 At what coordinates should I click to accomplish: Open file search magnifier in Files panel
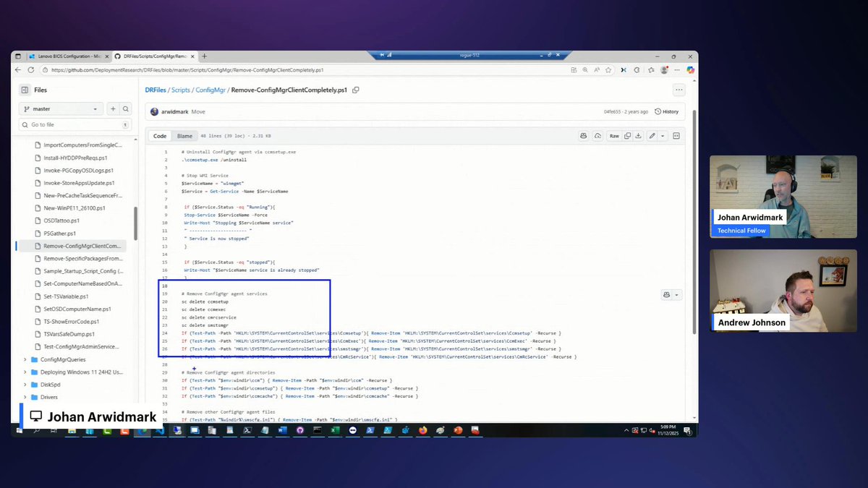[x=126, y=108]
